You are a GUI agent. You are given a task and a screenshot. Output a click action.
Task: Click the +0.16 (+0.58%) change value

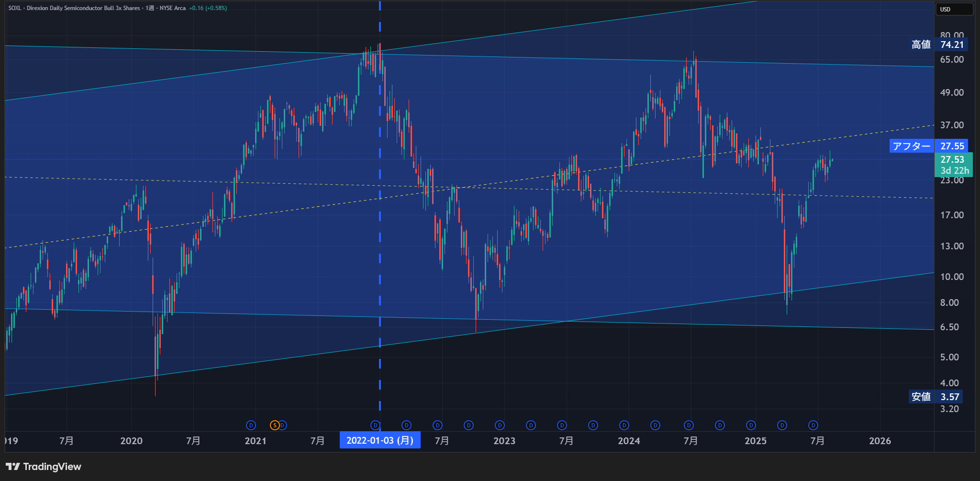(x=208, y=8)
